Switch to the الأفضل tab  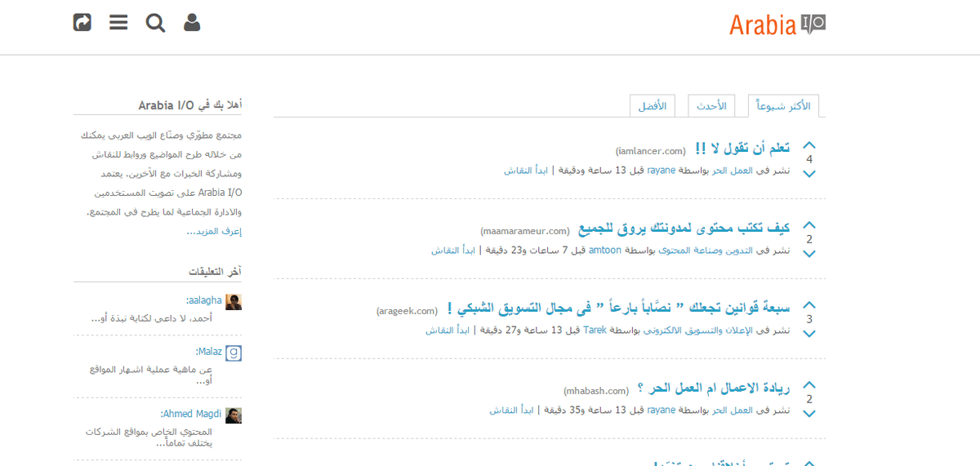click(x=653, y=106)
